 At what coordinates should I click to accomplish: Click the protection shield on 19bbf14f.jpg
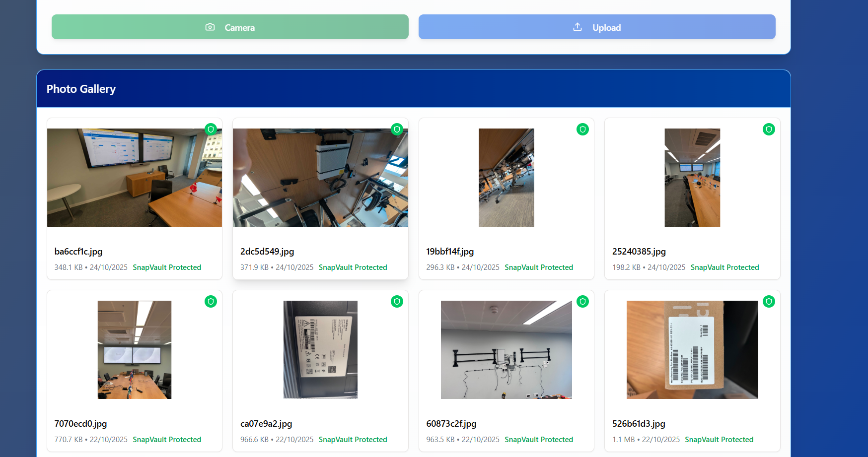click(582, 130)
